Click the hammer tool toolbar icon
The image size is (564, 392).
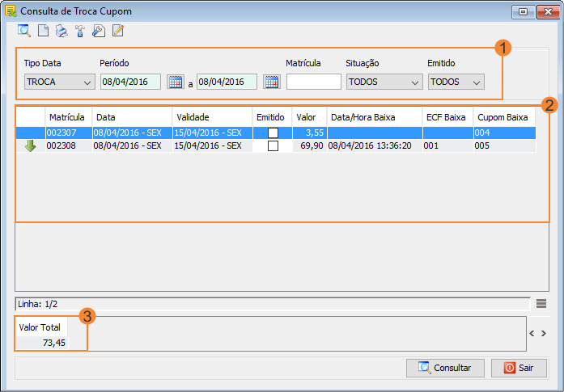tap(80, 31)
